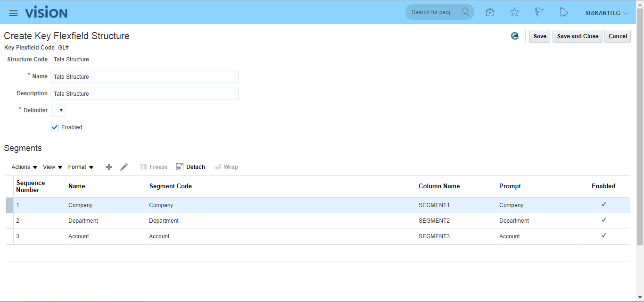
Task: Open the Actions menu
Action: 24,167
